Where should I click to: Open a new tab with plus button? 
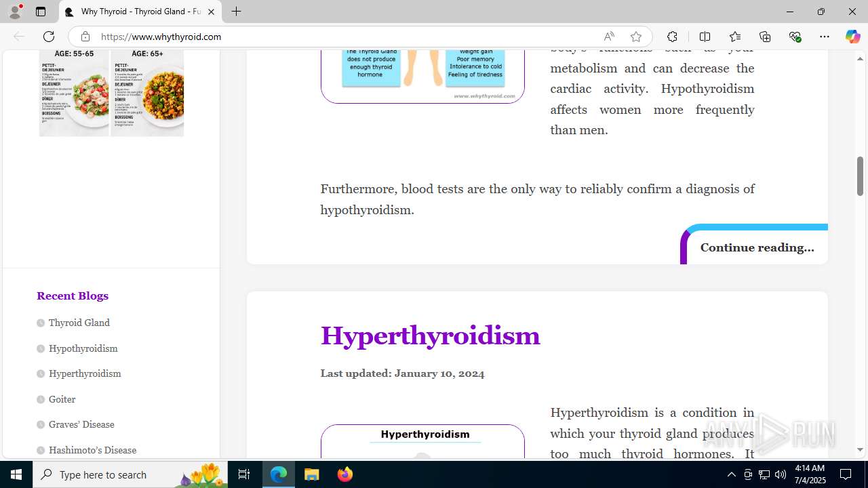click(236, 12)
